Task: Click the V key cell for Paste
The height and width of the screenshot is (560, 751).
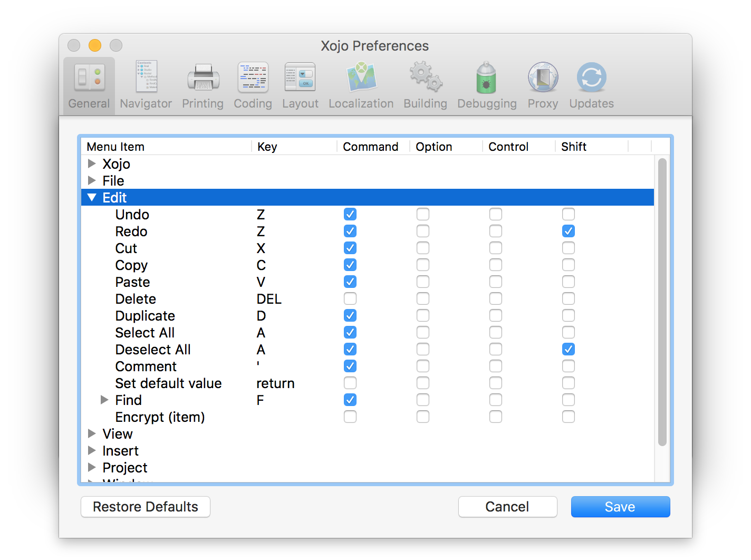Action: pyautogui.click(x=261, y=282)
